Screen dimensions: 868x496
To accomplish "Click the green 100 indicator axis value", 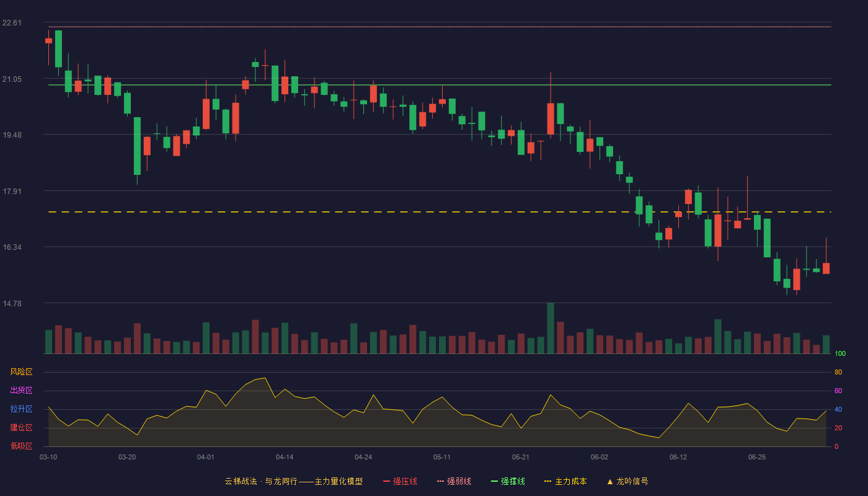I will pos(840,354).
